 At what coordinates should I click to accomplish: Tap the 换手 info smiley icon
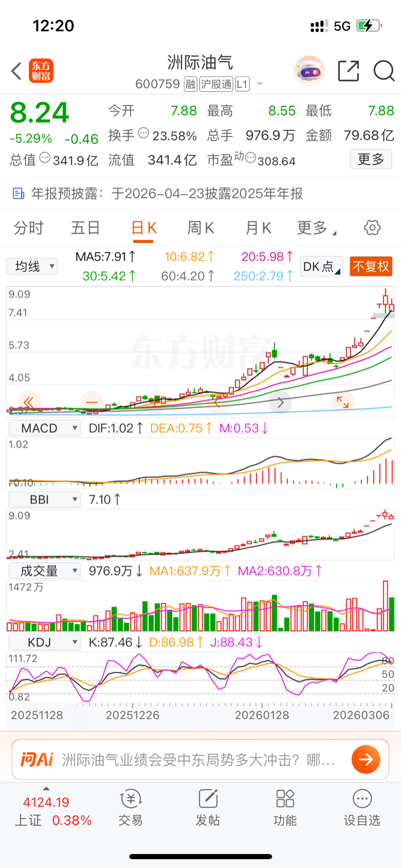(x=143, y=134)
